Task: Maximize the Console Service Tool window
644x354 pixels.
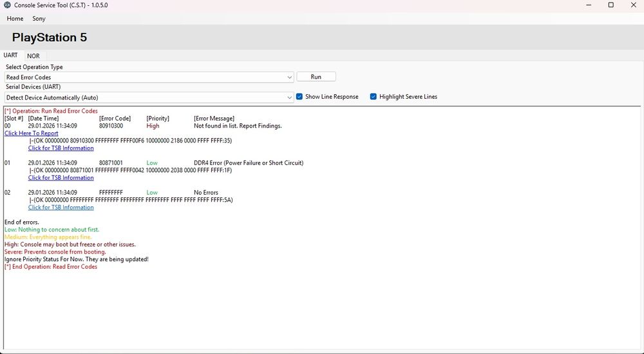Action: pyautogui.click(x=611, y=5)
